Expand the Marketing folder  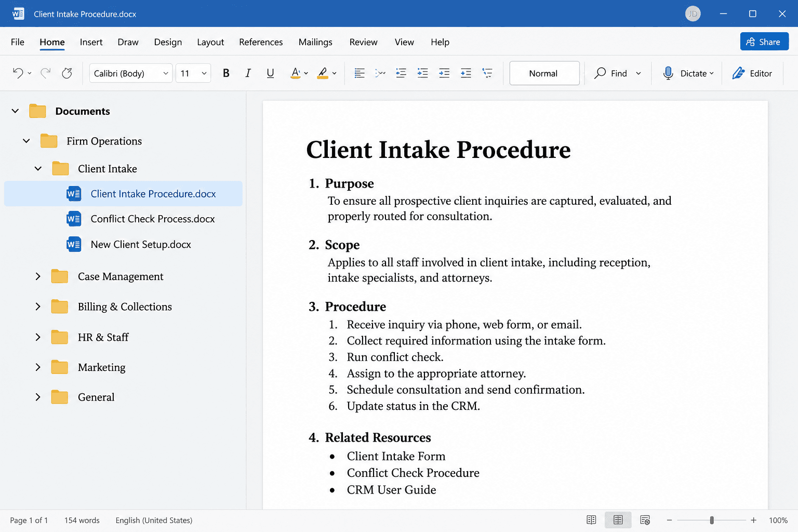[37, 367]
